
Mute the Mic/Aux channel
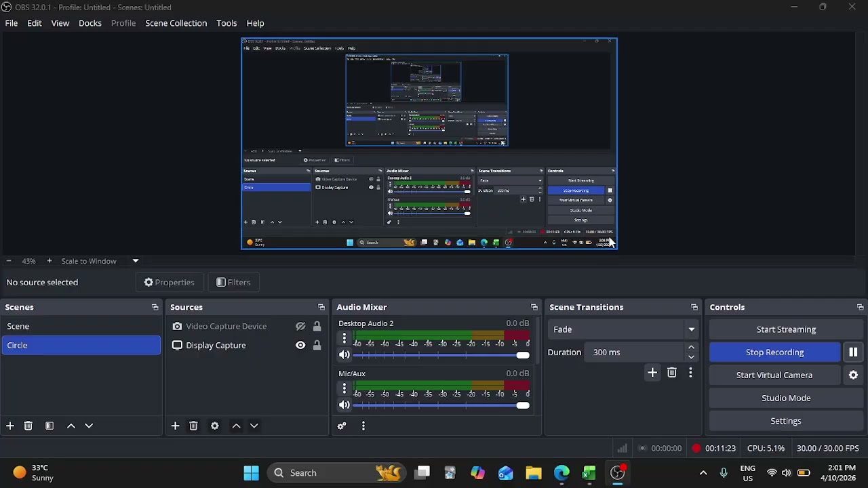point(344,405)
